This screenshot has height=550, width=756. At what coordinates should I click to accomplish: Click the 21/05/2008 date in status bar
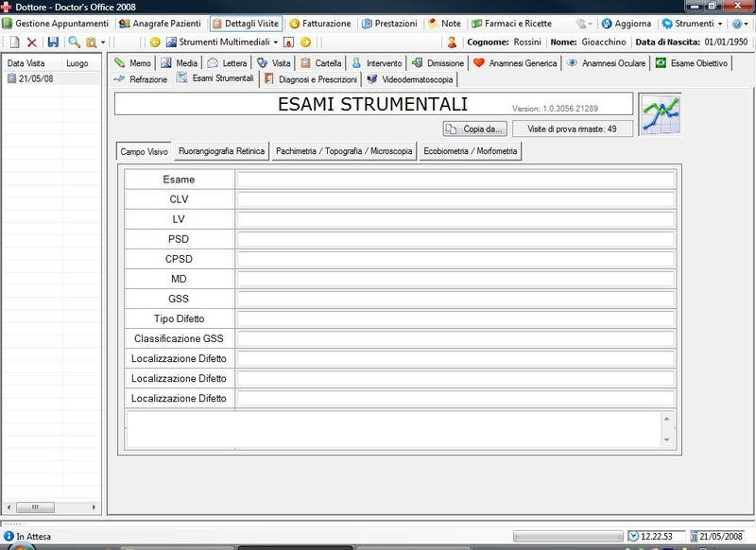coord(721,537)
